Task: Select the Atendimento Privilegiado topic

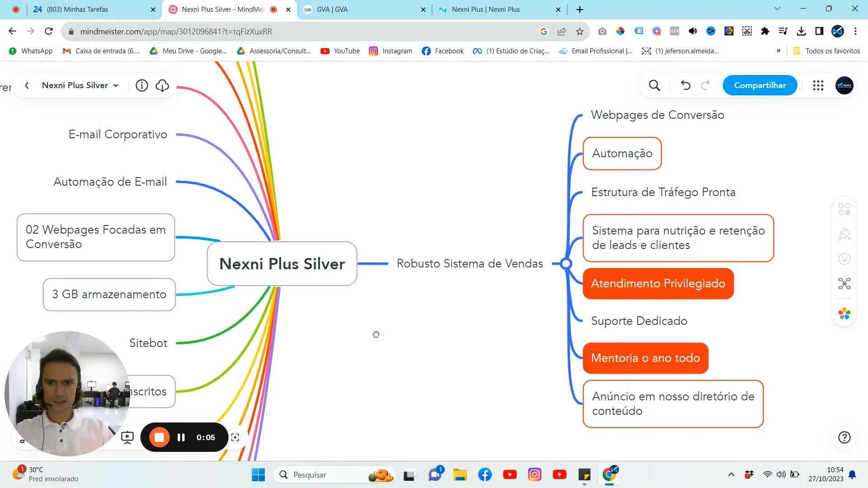Action: 658,283
